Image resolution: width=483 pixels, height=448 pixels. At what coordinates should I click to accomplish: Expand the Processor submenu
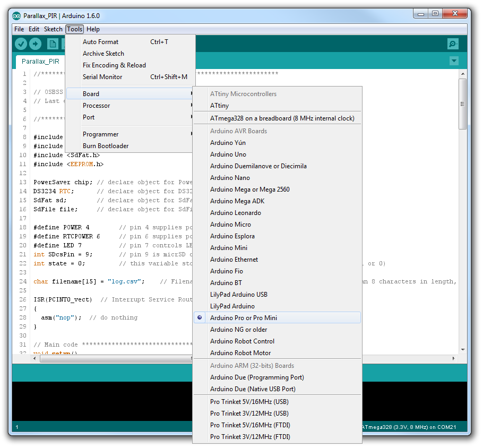(x=131, y=106)
